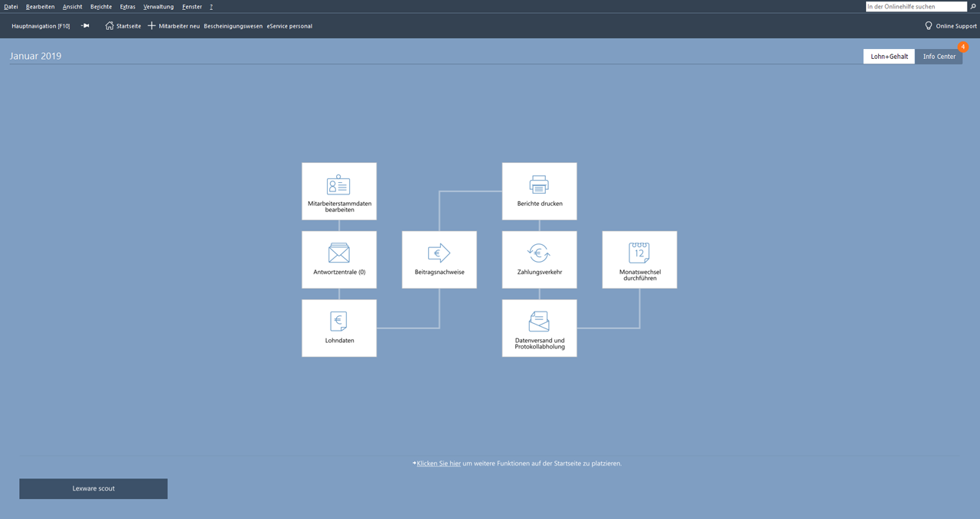The height and width of the screenshot is (519, 980).
Task: Click the 'Klicken Sie hier' link
Action: pos(439,463)
